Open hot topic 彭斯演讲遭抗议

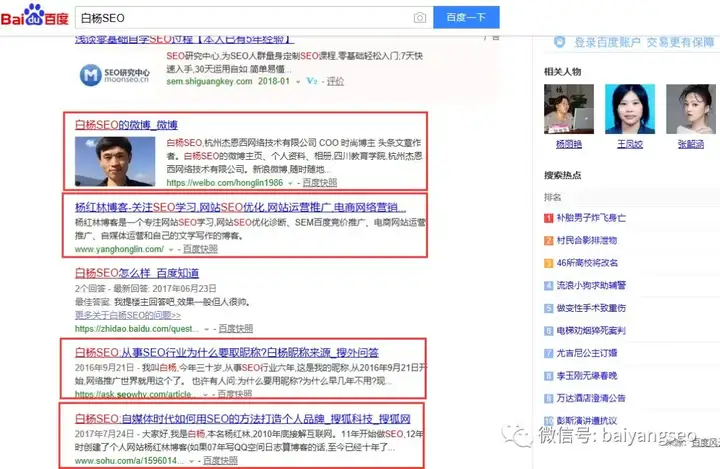pos(587,420)
